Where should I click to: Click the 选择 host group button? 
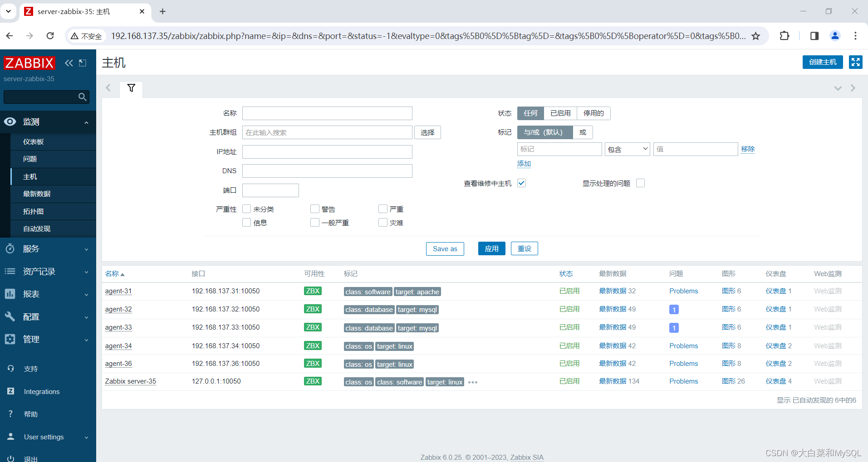point(427,132)
